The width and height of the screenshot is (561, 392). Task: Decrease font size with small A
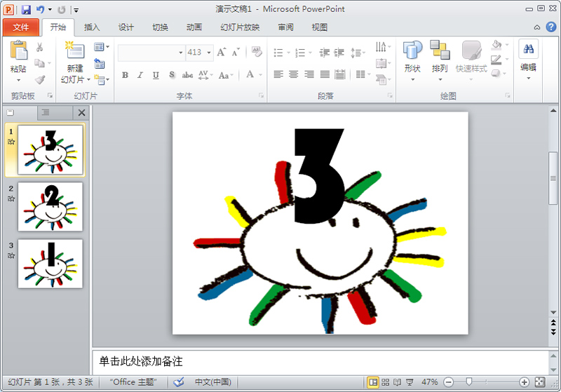pos(236,53)
